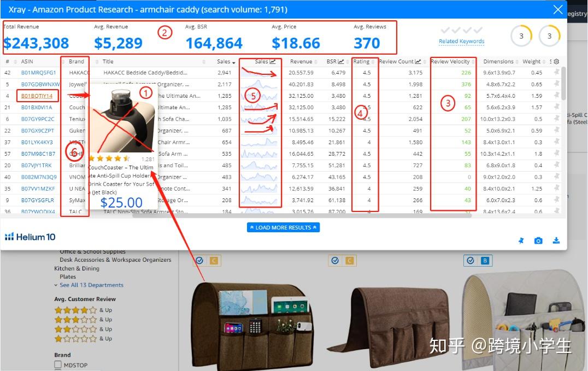The width and height of the screenshot is (588, 371).
Task: Filter by 2 stars & Up reviews
Action: click(83, 329)
